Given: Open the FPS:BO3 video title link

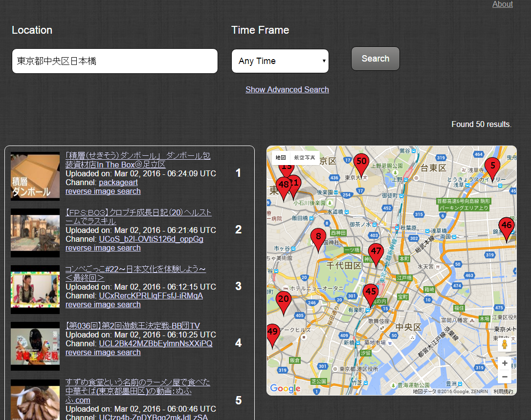Looking at the screenshot, I should coord(138,217).
